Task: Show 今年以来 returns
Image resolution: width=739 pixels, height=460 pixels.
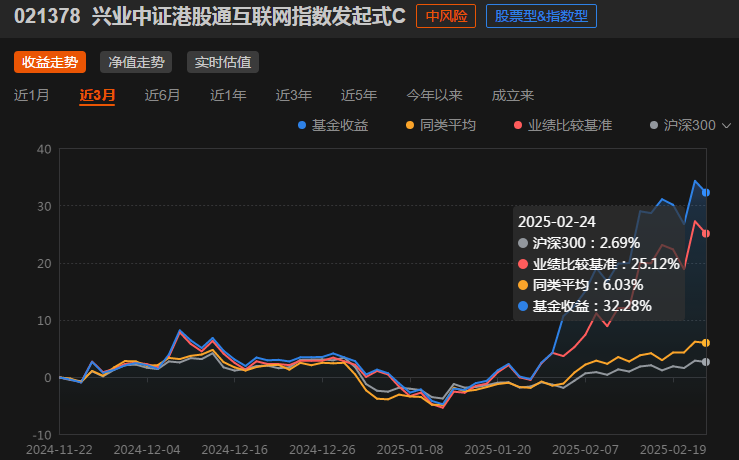Action: [x=435, y=95]
